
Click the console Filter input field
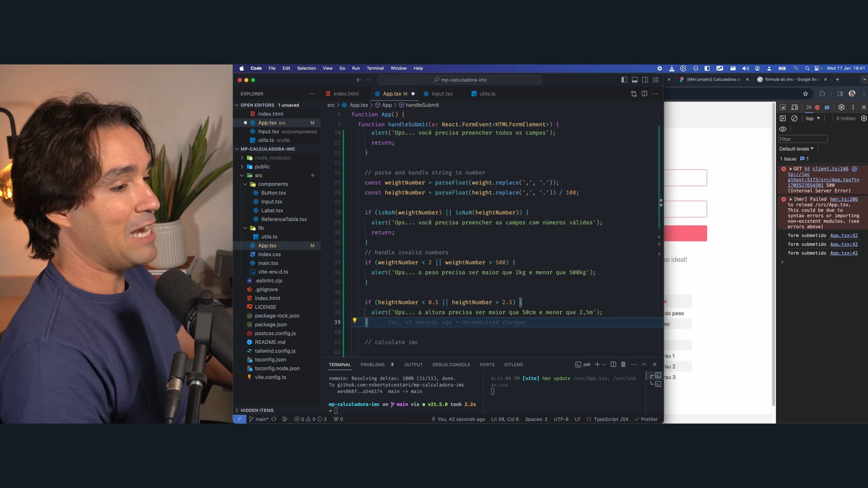coord(803,139)
